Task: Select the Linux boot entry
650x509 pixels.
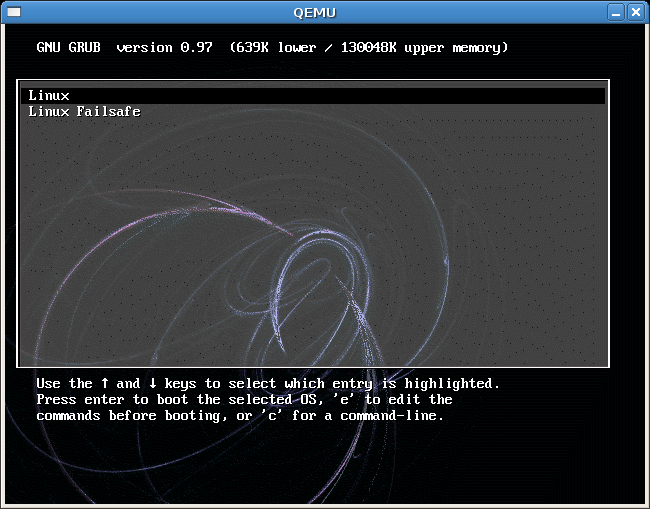Action: click(x=313, y=96)
